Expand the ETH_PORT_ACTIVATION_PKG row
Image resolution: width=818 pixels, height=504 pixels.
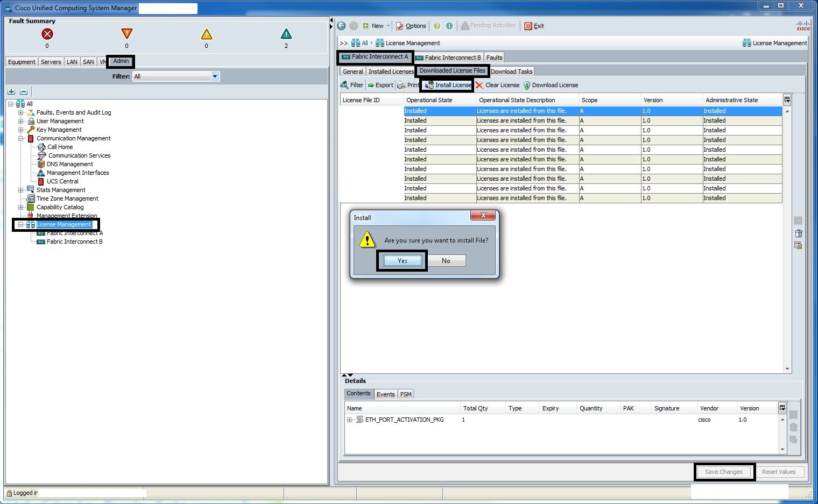(x=350, y=420)
